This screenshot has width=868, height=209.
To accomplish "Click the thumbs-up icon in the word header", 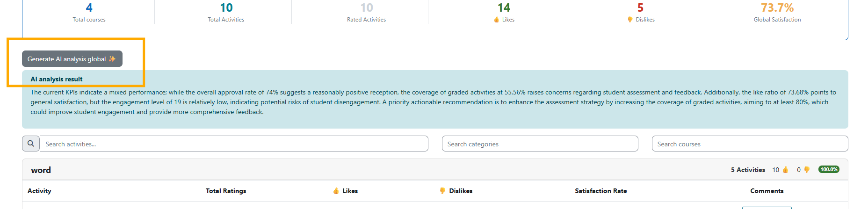I will pos(785,170).
